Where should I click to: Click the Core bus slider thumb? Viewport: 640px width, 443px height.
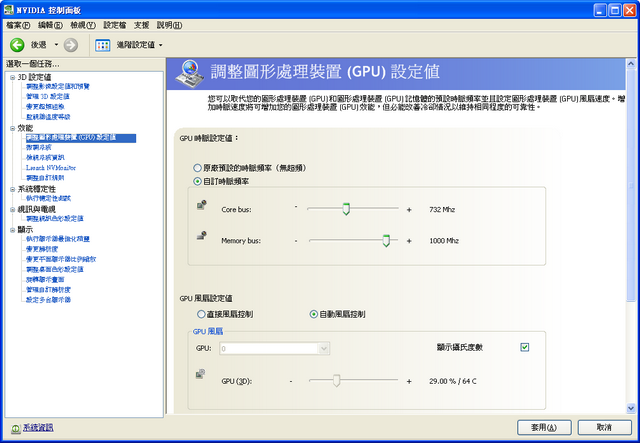(x=346, y=209)
